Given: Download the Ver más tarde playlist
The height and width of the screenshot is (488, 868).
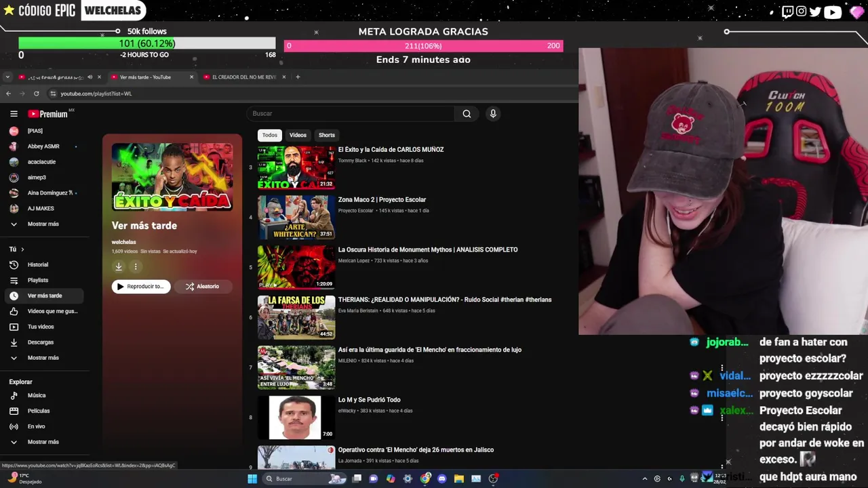Looking at the screenshot, I should pyautogui.click(x=119, y=266).
